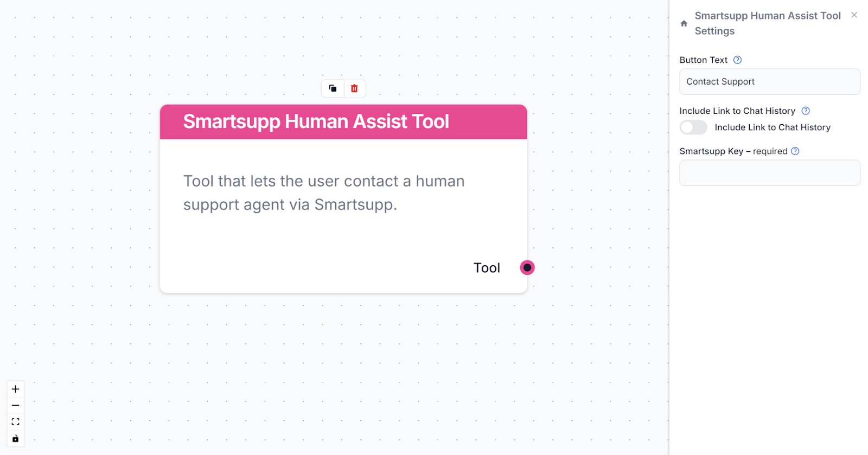This screenshot has height=455, width=868.
Task: Select the Contact Support button text field
Action: tap(769, 81)
